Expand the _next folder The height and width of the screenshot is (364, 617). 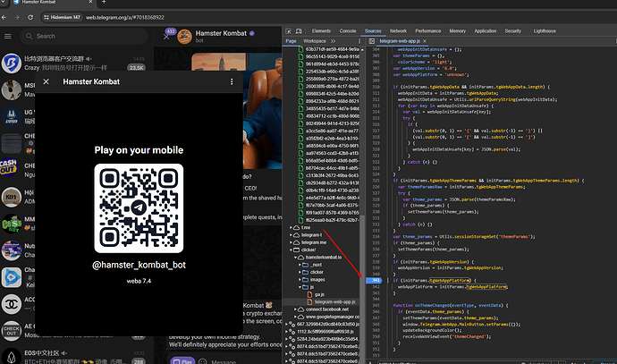tap(300, 265)
